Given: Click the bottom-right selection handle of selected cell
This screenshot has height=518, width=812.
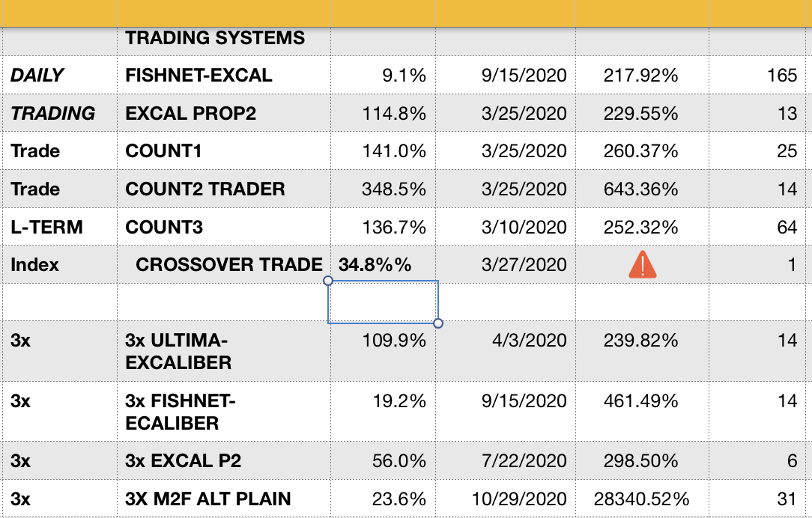Looking at the screenshot, I should [x=438, y=323].
